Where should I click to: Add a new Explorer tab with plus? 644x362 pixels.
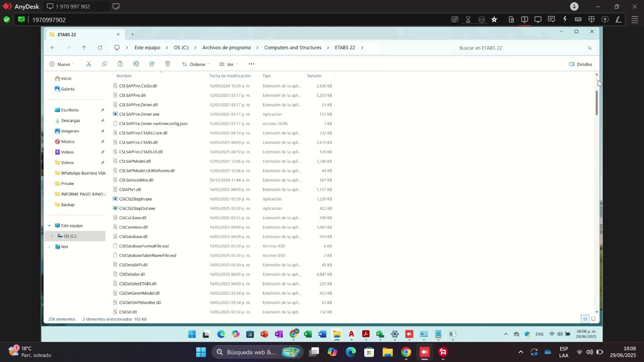tap(133, 35)
